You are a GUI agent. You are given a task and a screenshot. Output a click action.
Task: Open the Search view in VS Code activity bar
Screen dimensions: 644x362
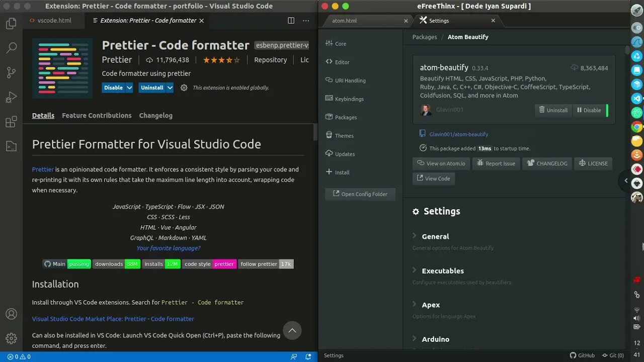pos(11,48)
